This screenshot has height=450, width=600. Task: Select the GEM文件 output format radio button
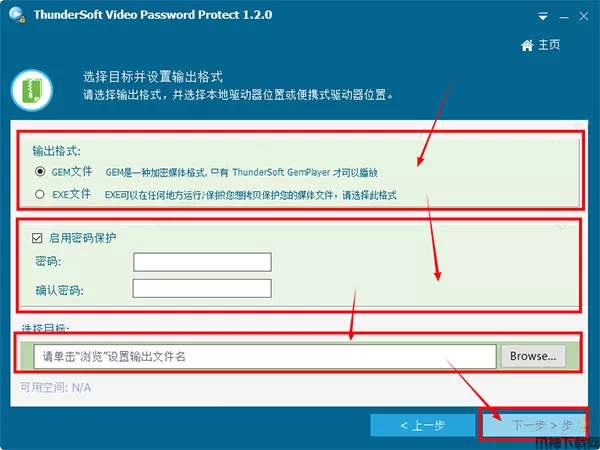tap(40, 171)
